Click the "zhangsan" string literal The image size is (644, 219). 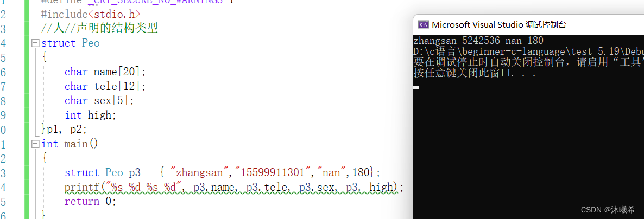pyautogui.click(x=201, y=173)
